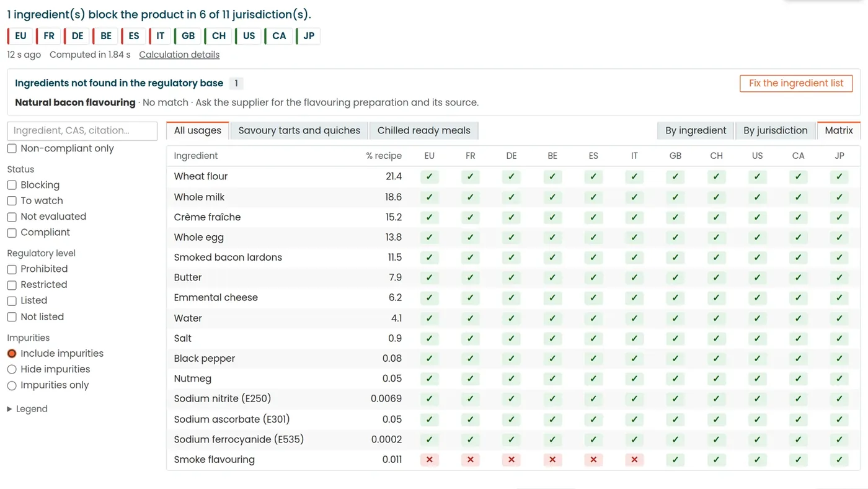Select the Impurities only radio option
The image size is (868, 489).
click(x=12, y=385)
